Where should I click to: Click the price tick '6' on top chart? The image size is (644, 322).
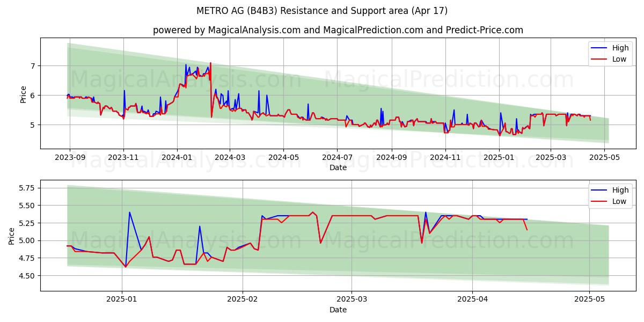(32, 96)
